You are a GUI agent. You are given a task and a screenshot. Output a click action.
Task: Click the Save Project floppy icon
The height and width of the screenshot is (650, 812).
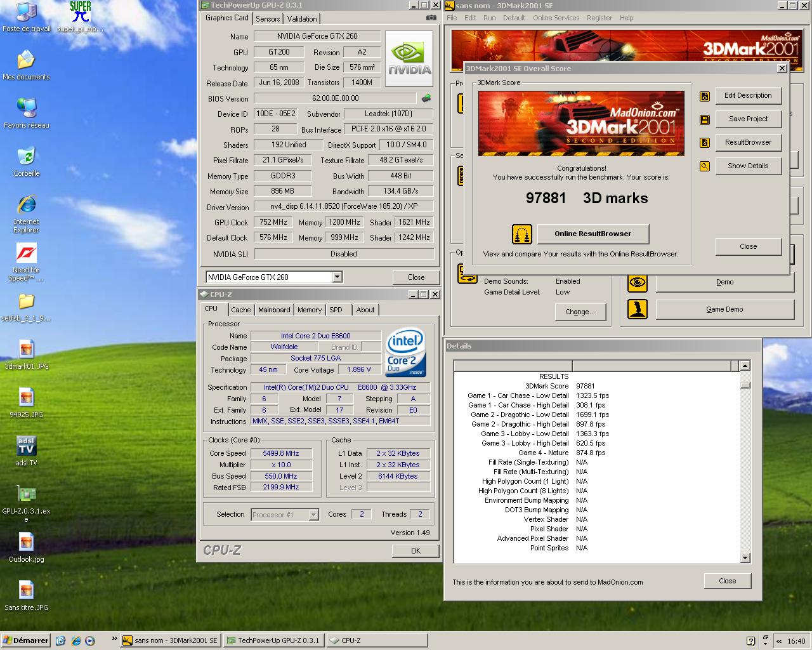(705, 119)
